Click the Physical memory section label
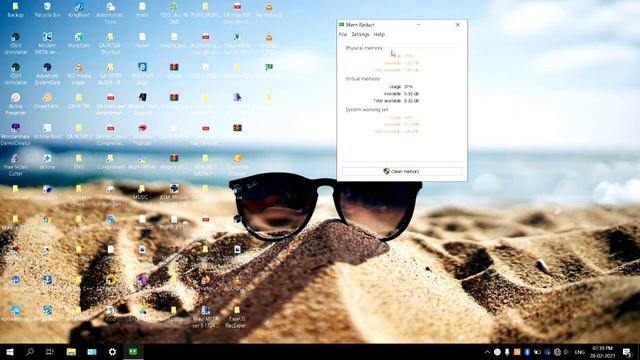The width and height of the screenshot is (640, 360). (364, 48)
